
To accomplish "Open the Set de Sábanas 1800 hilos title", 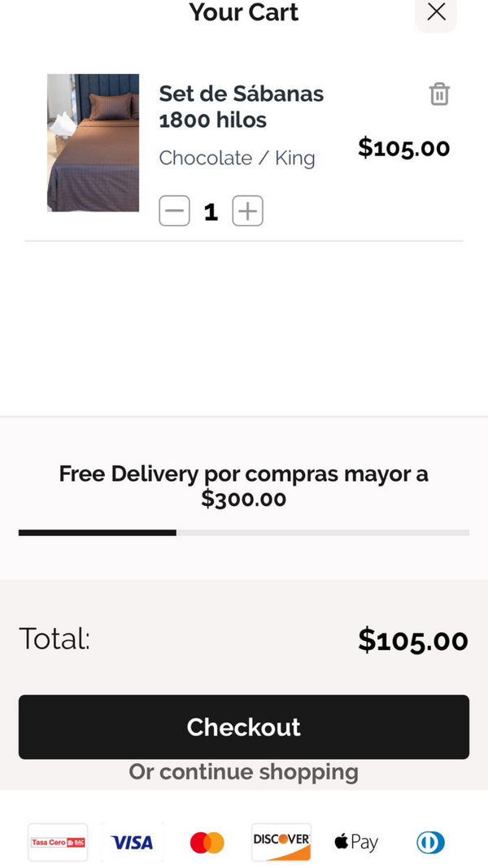I will click(241, 107).
